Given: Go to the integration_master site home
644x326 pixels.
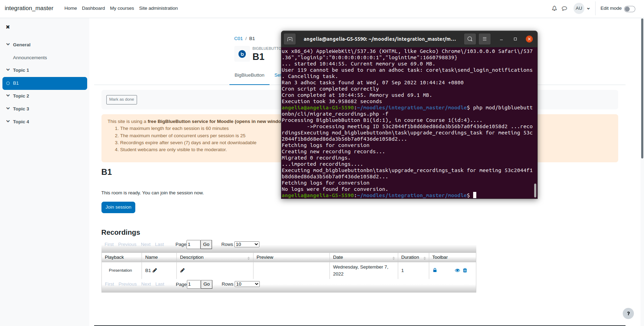Looking at the screenshot, I should coord(29,8).
